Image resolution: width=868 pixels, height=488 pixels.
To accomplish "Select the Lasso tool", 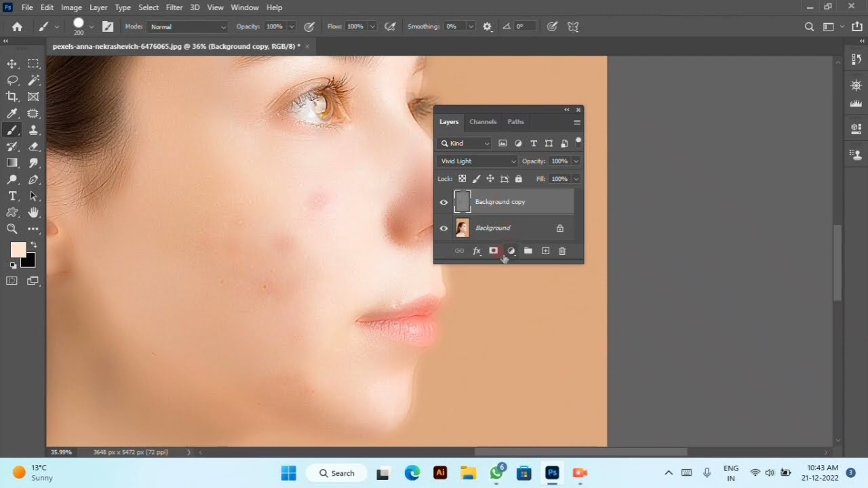I will coord(12,80).
